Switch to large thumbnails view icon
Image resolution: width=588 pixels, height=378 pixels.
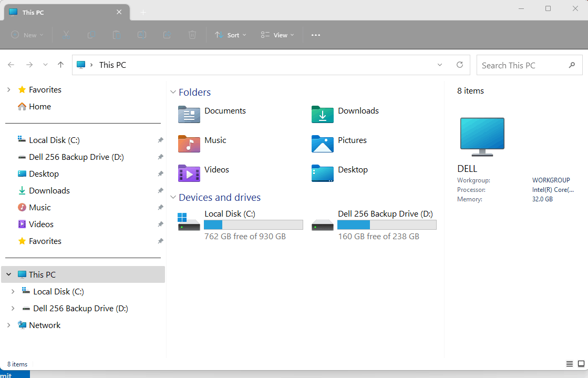pyautogui.click(x=581, y=364)
